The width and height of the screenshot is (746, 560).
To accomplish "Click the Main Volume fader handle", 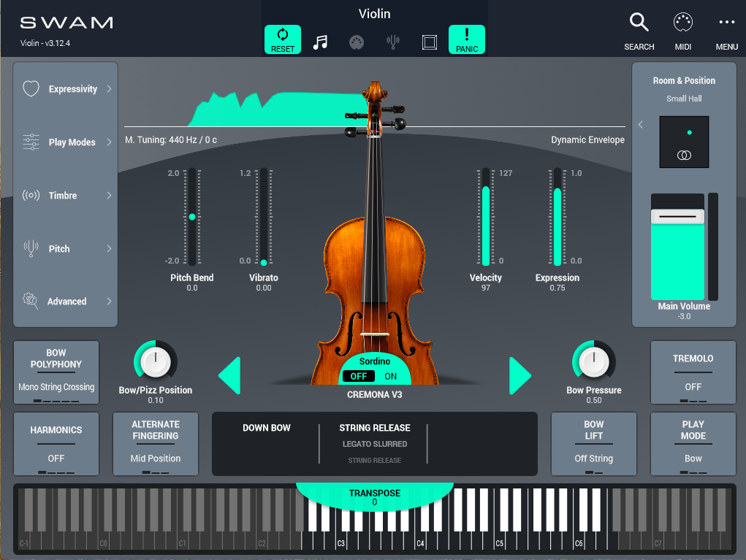I will pyautogui.click(x=677, y=216).
